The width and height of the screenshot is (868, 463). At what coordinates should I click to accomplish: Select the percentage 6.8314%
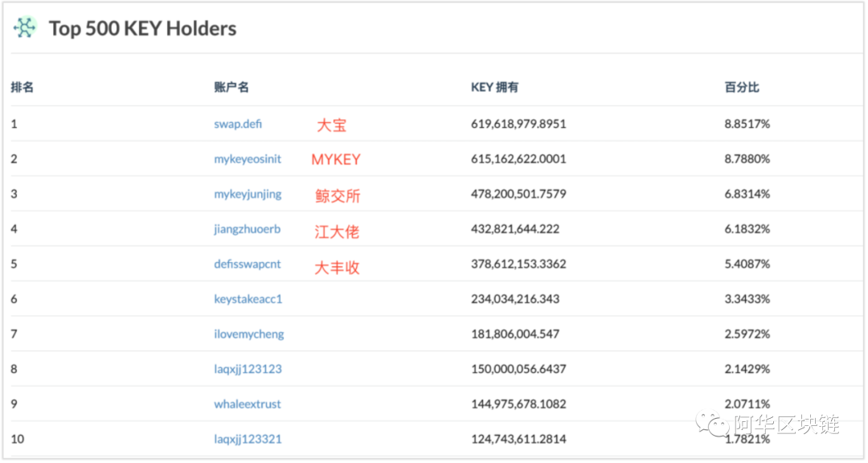coord(747,194)
